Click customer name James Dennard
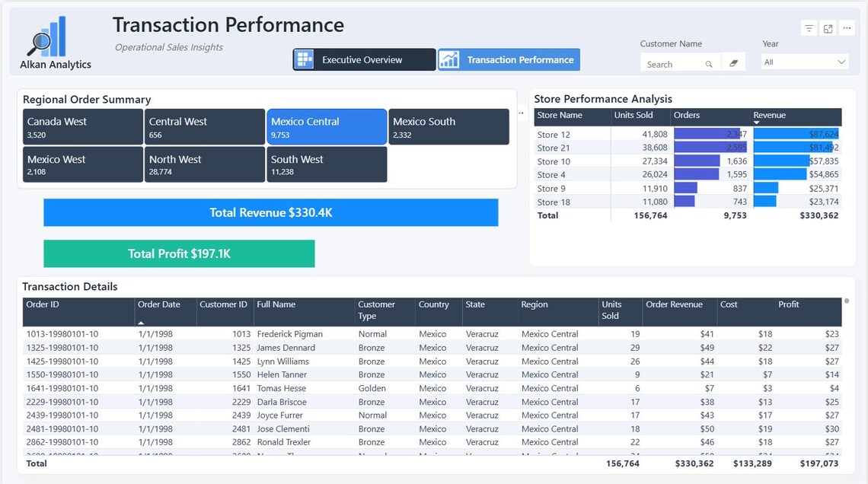 (286, 347)
